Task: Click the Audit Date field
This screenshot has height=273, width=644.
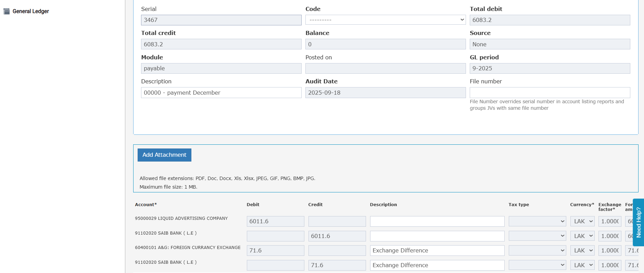Action: tap(386, 93)
